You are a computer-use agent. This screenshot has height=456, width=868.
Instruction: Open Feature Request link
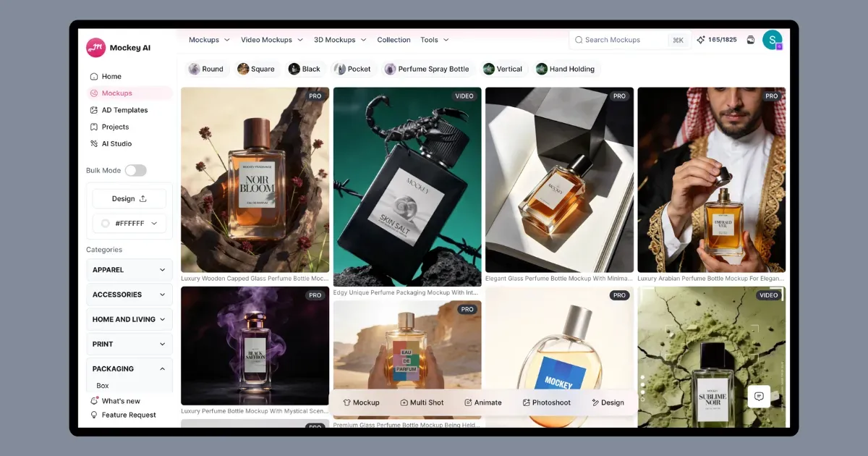click(123, 415)
